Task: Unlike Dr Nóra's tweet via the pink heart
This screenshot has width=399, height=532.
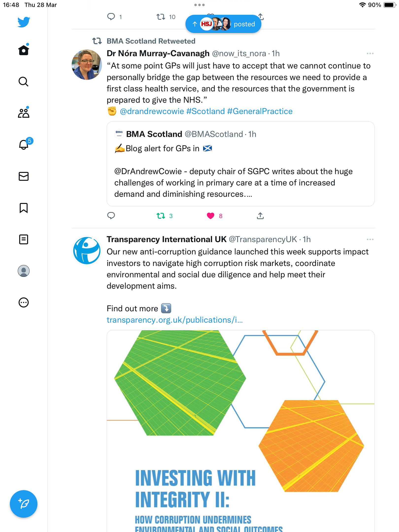Action: (211, 216)
